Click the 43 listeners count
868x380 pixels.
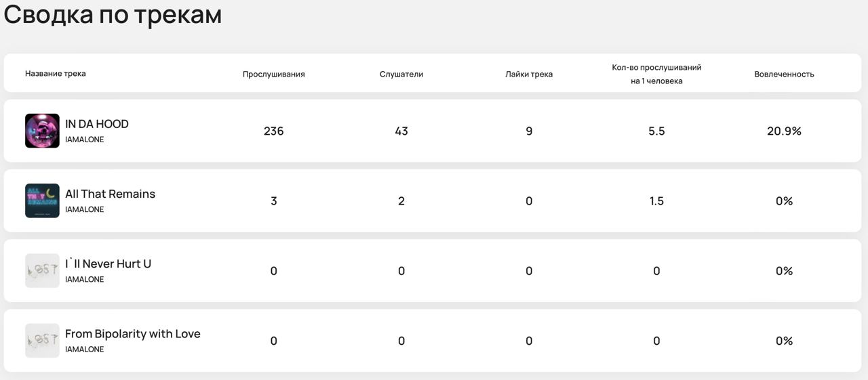click(x=401, y=131)
